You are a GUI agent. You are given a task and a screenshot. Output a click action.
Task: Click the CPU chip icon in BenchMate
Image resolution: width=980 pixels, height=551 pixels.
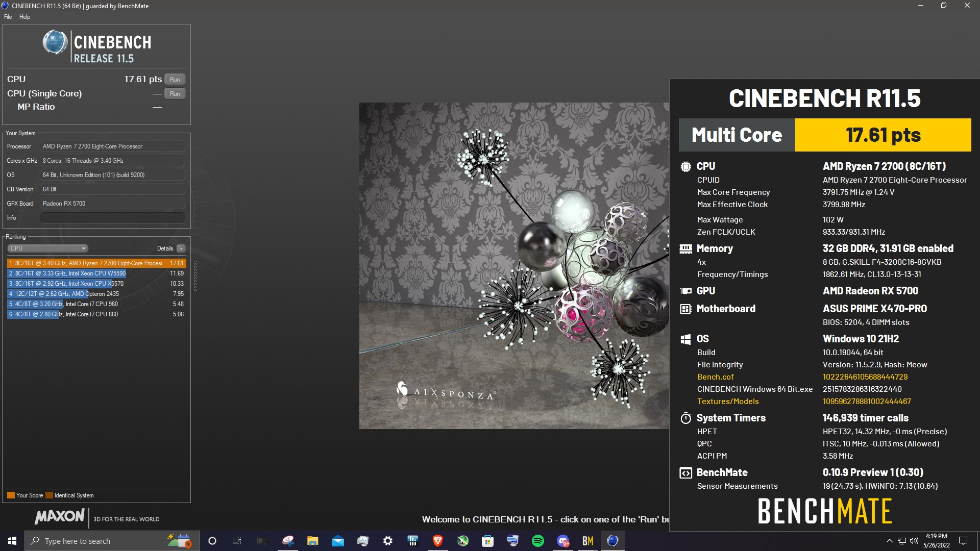pyautogui.click(x=685, y=166)
